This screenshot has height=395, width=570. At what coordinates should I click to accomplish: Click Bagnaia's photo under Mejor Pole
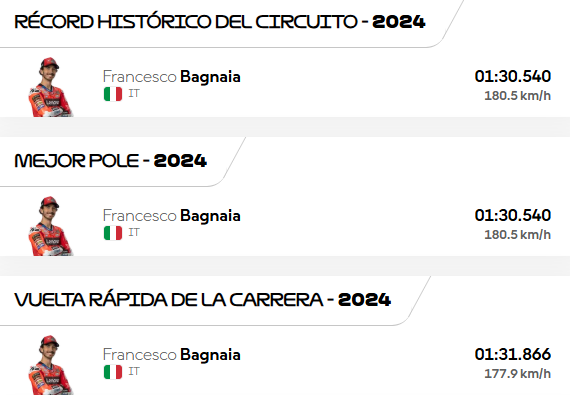pyautogui.click(x=51, y=226)
